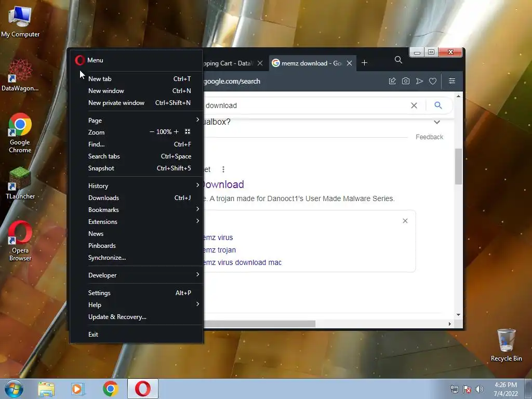Screen dimensions: 532x399
Task: Expand the Help submenu
Action: 137,304
